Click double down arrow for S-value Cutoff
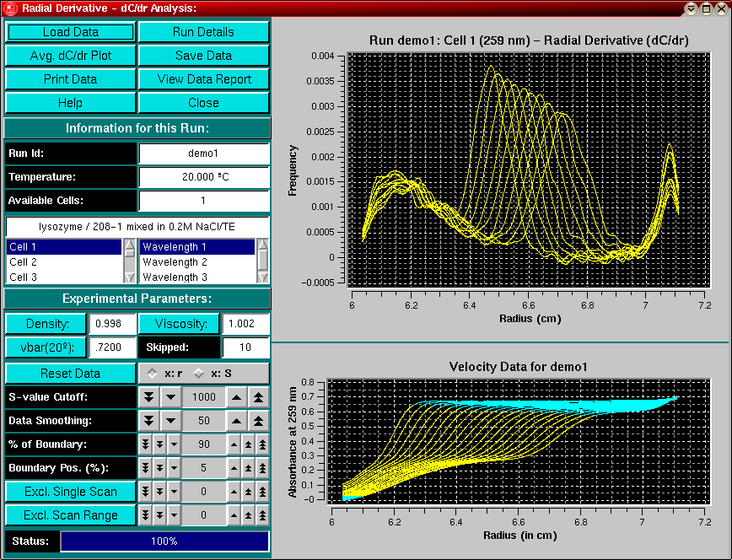 (x=148, y=397)
